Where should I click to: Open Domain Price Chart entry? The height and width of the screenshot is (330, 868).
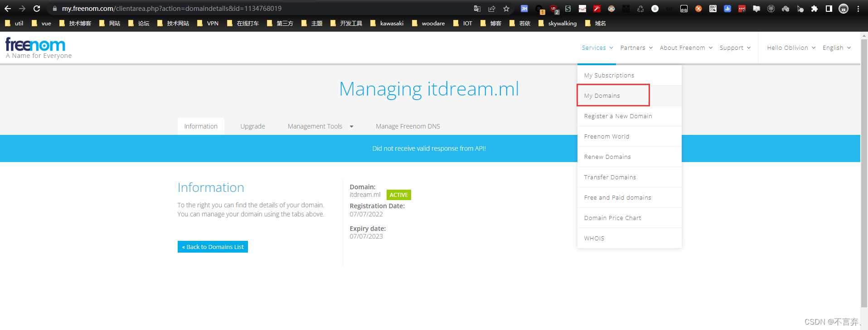pos(629,218)
